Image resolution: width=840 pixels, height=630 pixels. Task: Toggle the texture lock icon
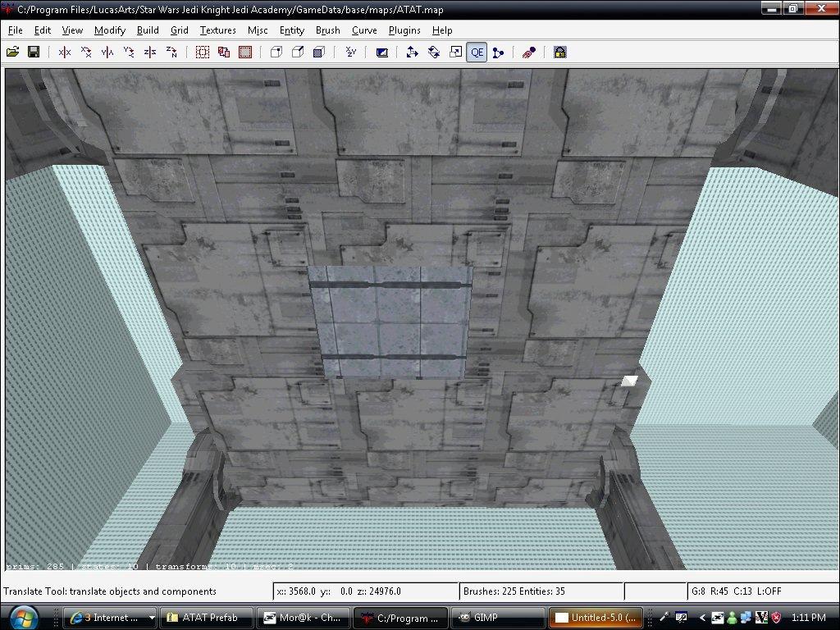pyautogui.click(x=559, y=52)
